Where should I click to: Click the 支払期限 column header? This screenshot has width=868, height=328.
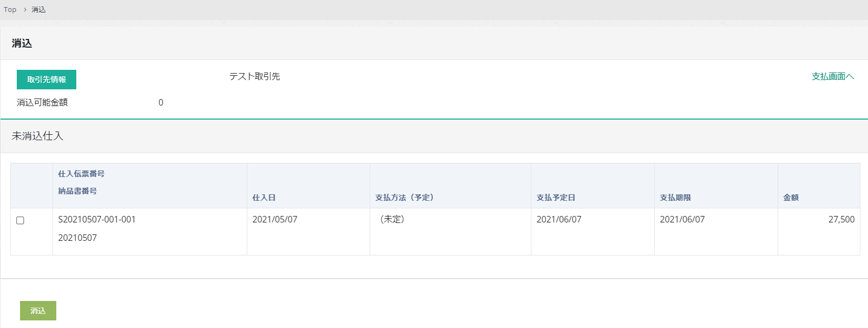pos(675,198)
